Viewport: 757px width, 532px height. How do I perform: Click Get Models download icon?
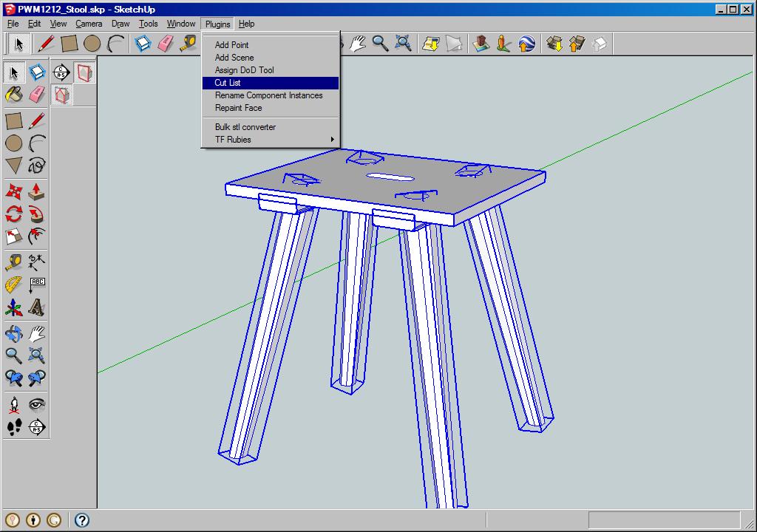click(554, 44)
